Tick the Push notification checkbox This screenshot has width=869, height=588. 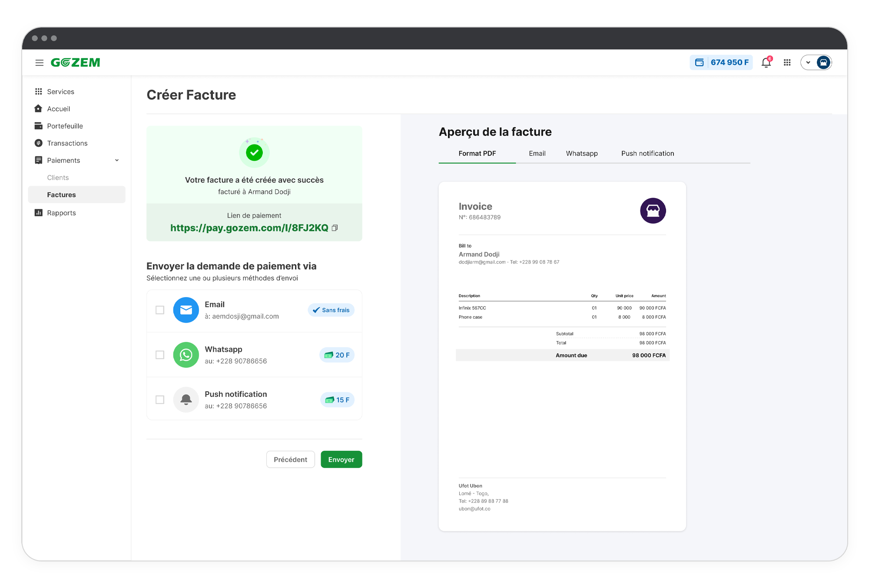(160, 400)
